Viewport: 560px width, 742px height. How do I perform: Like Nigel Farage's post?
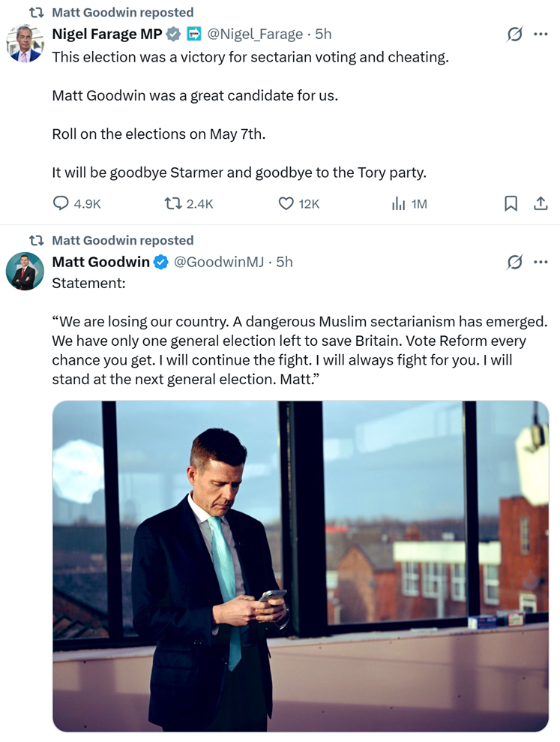click(x=286, y=203)
